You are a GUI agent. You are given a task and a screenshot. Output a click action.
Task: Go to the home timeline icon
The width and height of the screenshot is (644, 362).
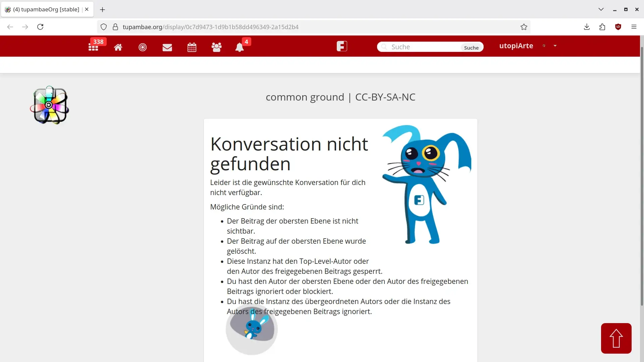(x=118, y=47)
